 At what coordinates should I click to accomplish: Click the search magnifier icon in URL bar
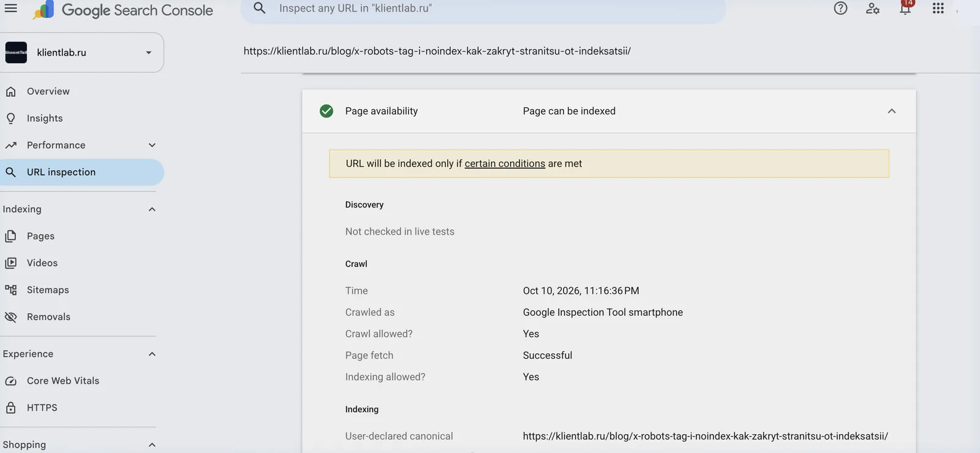260,8
